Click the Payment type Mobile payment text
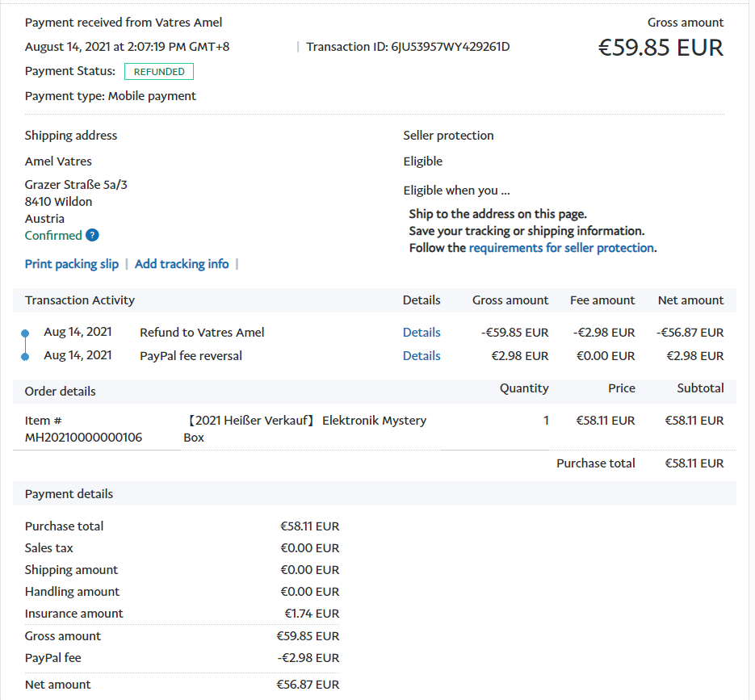The height and width of the screenshot is (700, 755). (x=111, y=96)
